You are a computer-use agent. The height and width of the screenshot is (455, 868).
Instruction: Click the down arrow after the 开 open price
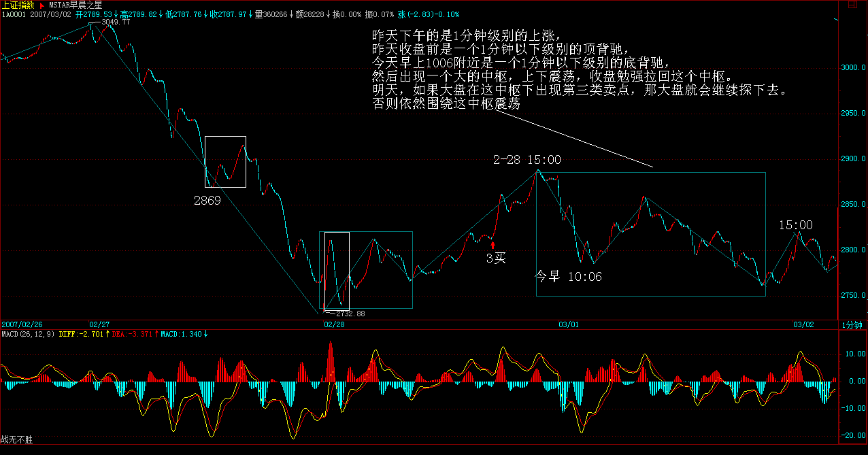115,14
